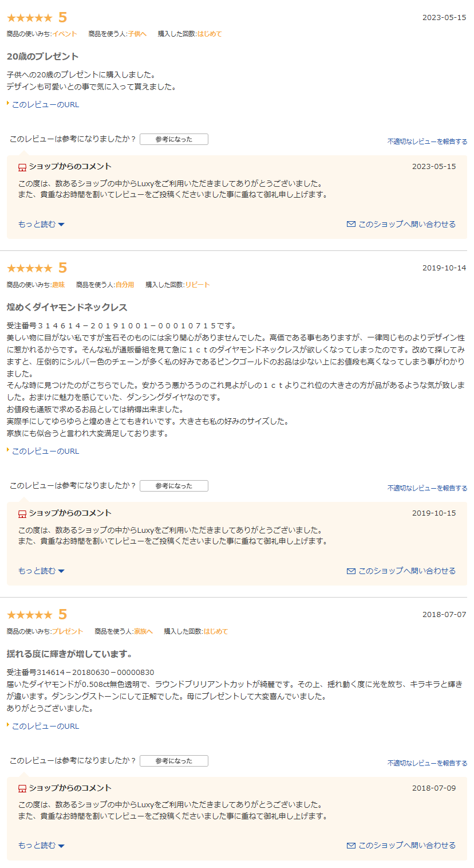
Task: Mark 20歳のプレゼント review as 参考になった
Action: point(174,139)
